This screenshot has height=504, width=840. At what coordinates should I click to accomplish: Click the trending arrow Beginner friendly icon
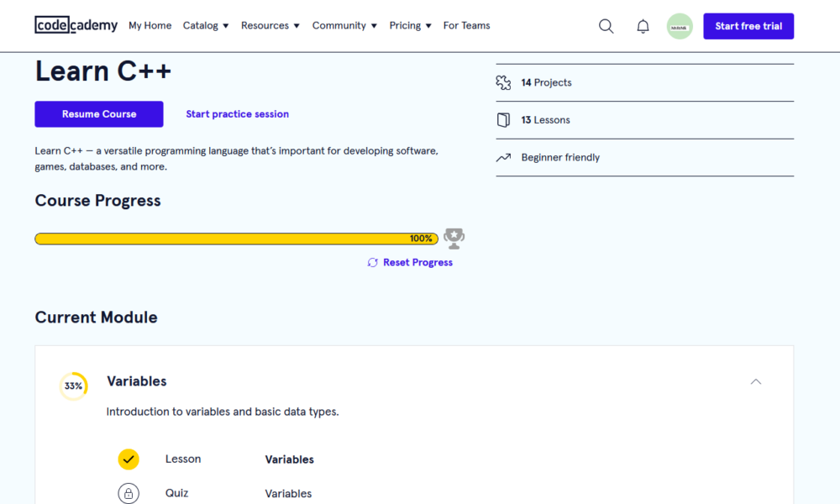[x=503, y=157]
